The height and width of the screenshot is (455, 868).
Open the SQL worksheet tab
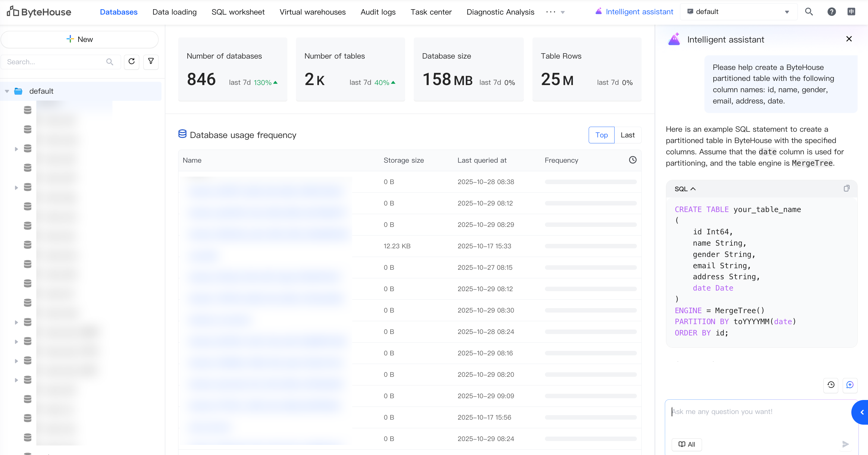238,12
